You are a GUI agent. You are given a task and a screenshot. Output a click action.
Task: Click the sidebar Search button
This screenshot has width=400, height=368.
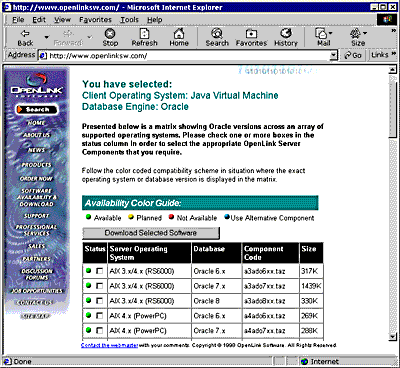pos(37,109)
